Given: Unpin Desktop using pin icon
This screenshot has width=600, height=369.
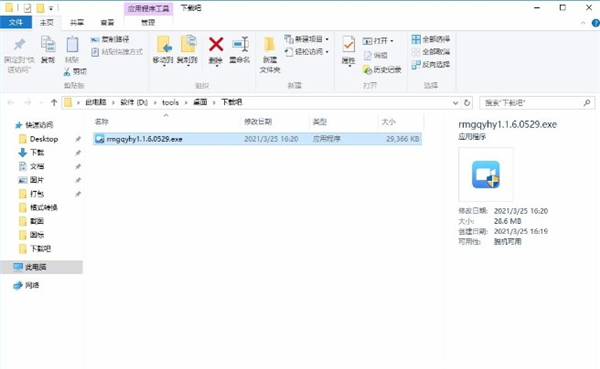Looking at the screenshot, I should (78, 139).
